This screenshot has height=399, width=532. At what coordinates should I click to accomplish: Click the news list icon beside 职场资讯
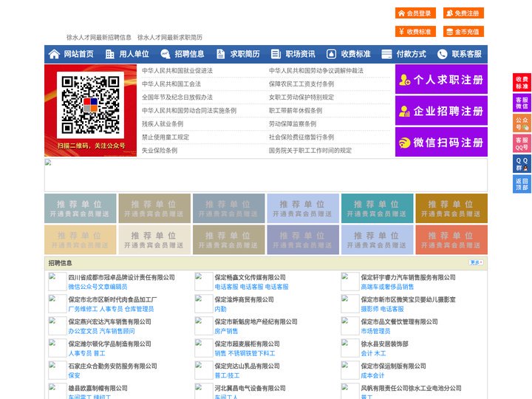click(276, 54)
